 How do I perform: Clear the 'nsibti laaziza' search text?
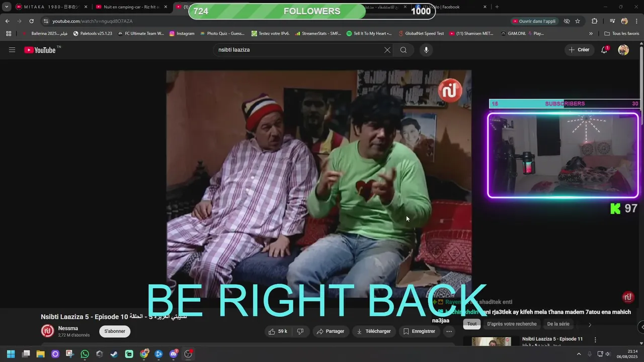tap(387, 50)
